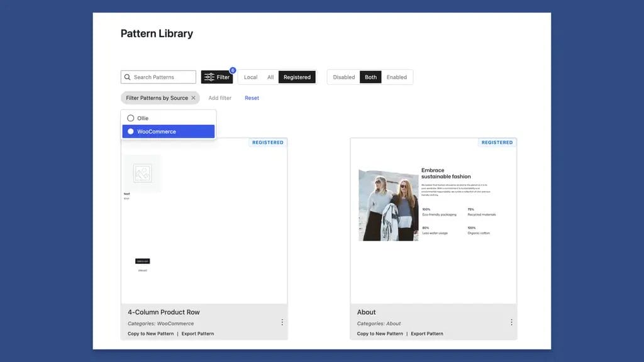Remove the Filter Patterns by Source chip
The height and width of the screenshot is (362, 644).
point(194,98)
